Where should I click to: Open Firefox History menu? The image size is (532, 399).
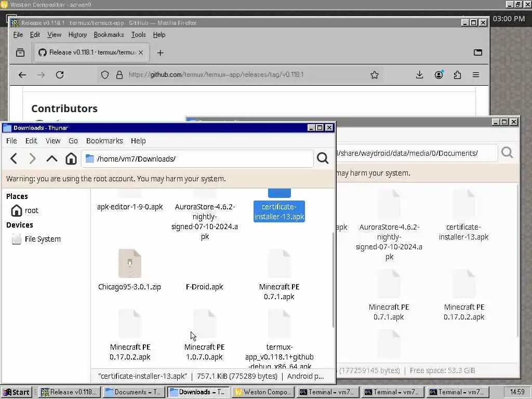[x=77, y=35]
